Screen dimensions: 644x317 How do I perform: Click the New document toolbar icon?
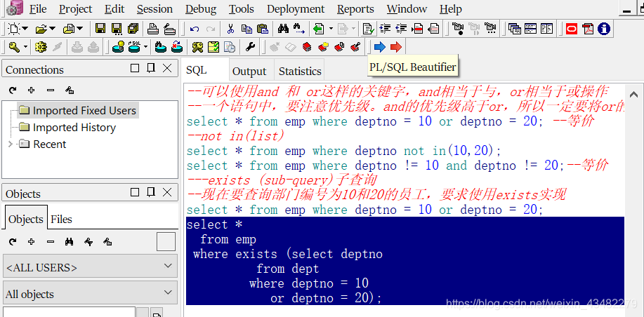14,29
